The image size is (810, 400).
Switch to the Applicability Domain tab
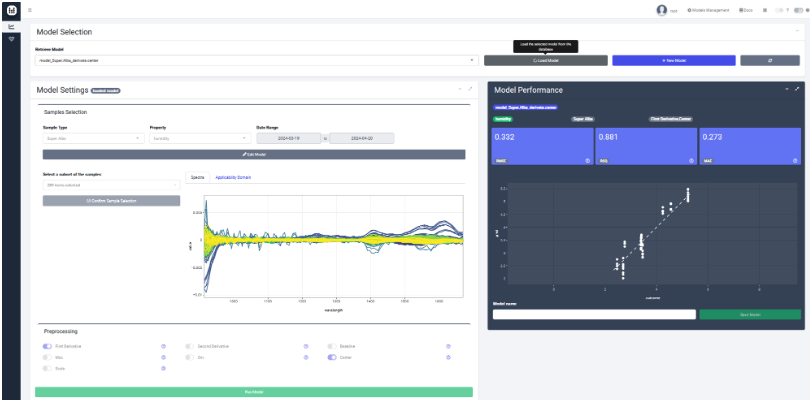(x=233, y=177)
